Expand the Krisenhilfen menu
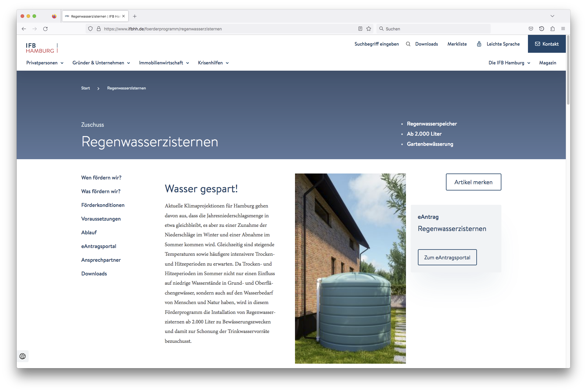Screen dimensions: 587x392 [214, 63]
